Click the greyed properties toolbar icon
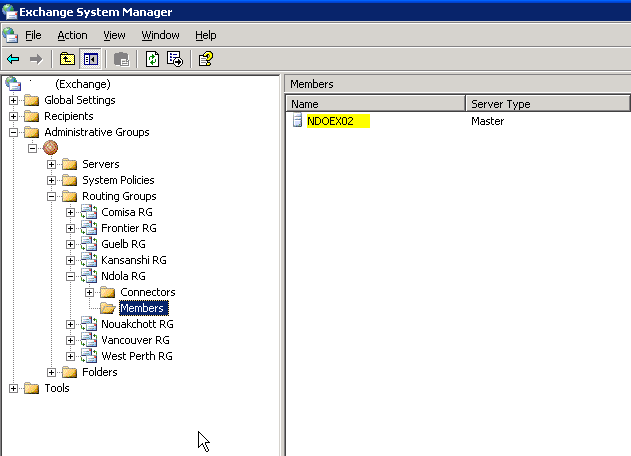The image size is (631, 456). [121, 60]
